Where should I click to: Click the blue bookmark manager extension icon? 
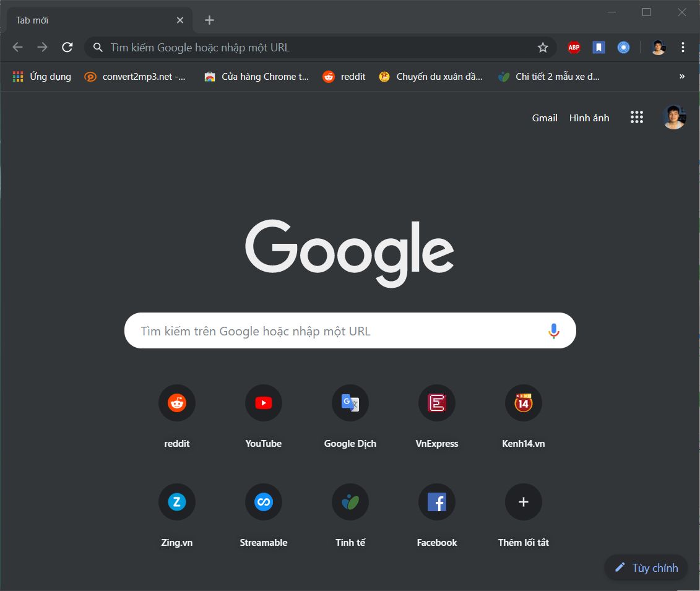click(x=598, y=47)
